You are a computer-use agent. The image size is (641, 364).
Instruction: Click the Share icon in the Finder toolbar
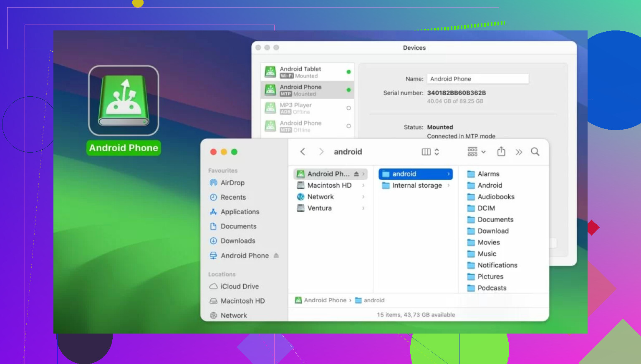click(x=501, y=152)
